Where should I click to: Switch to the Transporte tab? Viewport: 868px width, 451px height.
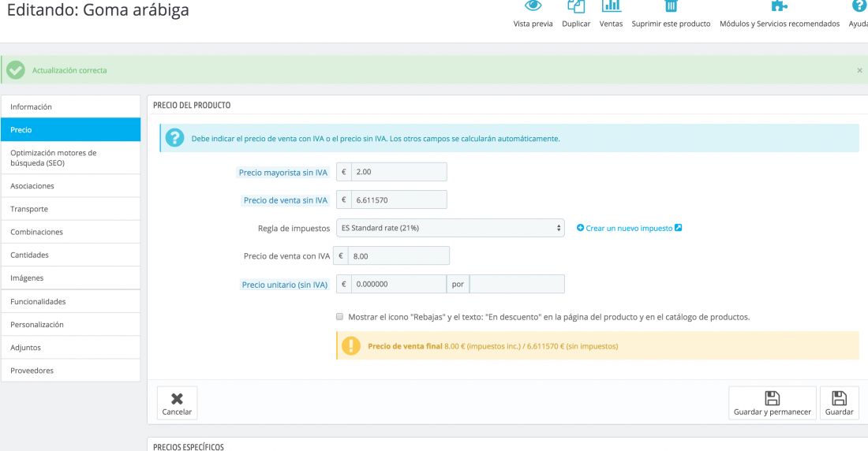[x=71, y=209]
